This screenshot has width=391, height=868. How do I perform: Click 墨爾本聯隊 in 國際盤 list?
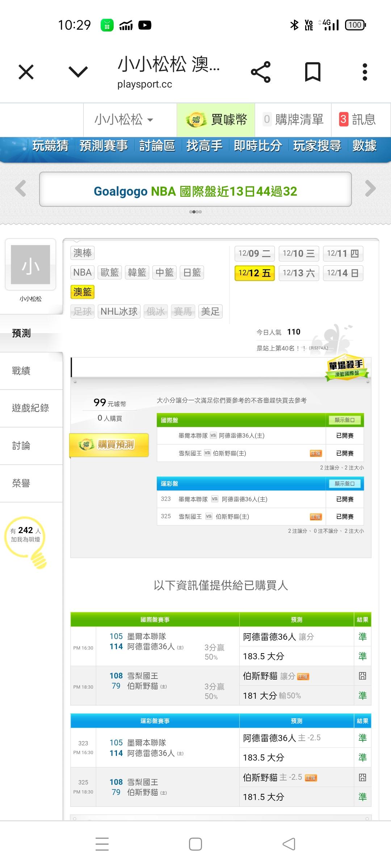click(x=193, y=436)
